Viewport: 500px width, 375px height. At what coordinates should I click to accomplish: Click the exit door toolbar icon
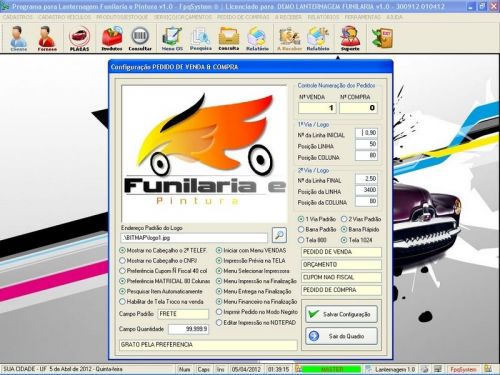[x=382, y=38]
